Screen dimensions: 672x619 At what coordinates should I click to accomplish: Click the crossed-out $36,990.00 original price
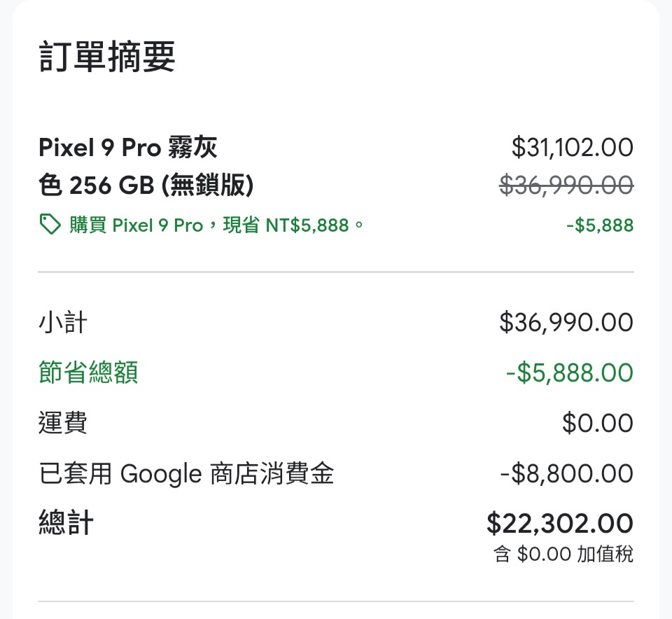click(566, 185)
